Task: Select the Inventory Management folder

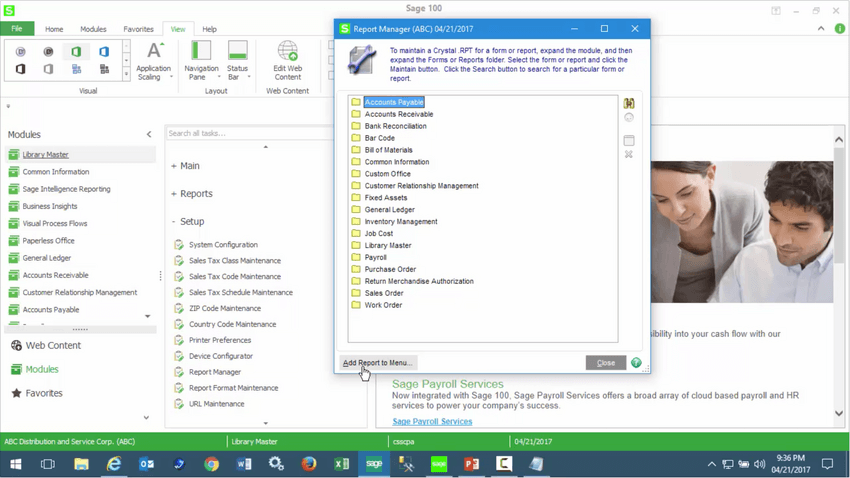Action: pyautogui.click(x=401, y=222)
